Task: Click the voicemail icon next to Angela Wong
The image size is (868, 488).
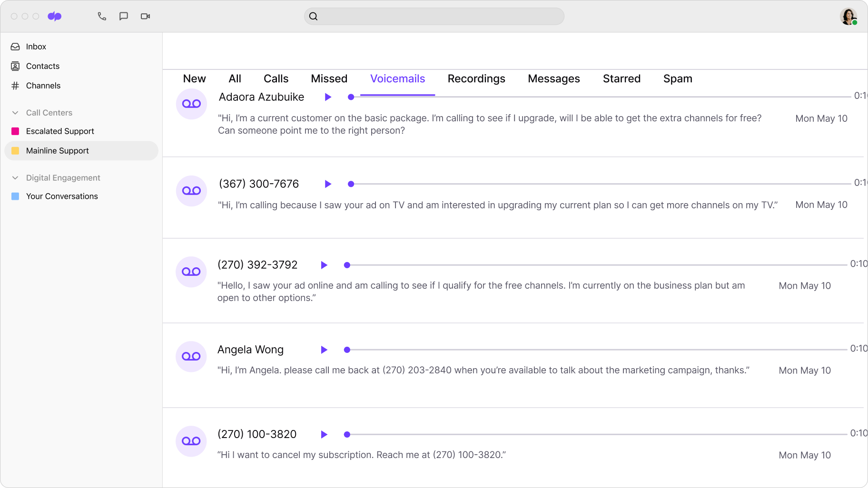Action: pyautogui.click(x=191, y=356)
